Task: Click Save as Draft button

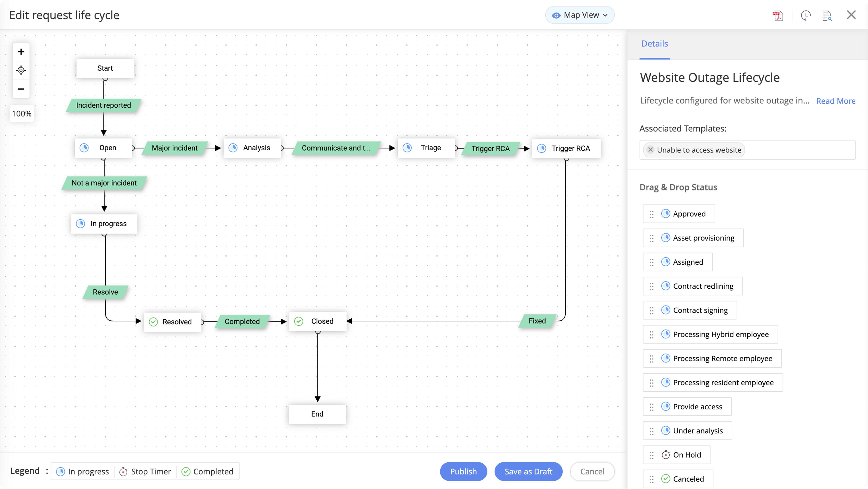Action: coord(528,471)
